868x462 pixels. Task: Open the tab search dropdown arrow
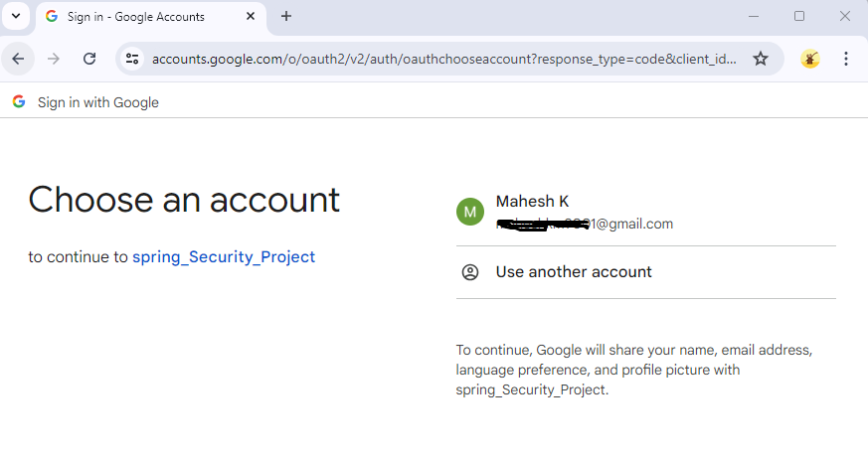[x=15, y=16]
